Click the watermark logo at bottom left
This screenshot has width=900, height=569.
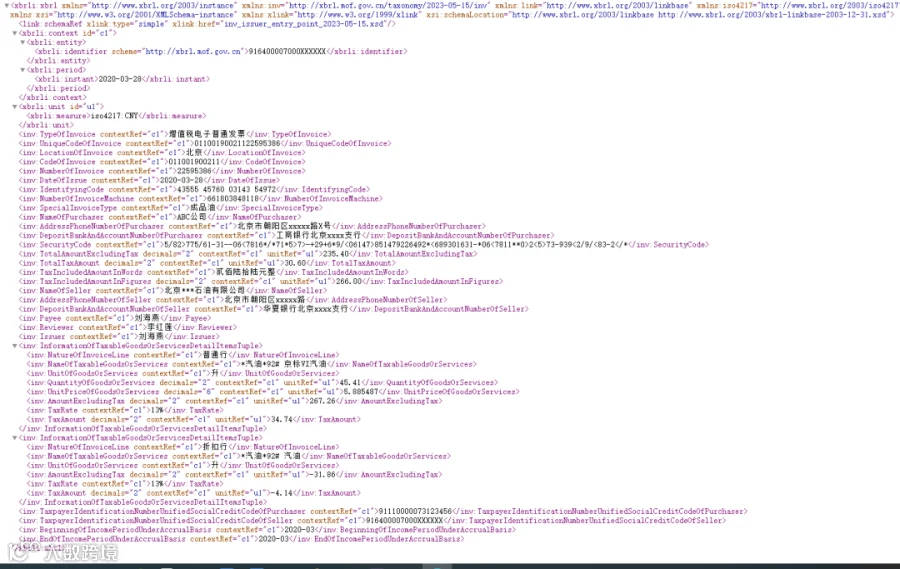(x=63, y=552)
